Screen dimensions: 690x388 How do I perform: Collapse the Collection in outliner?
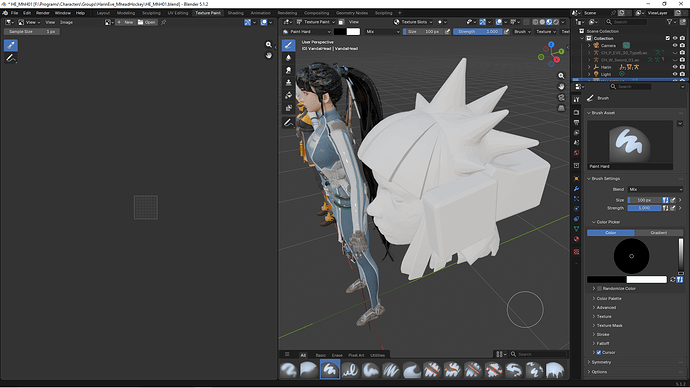[x=583, y=38]
